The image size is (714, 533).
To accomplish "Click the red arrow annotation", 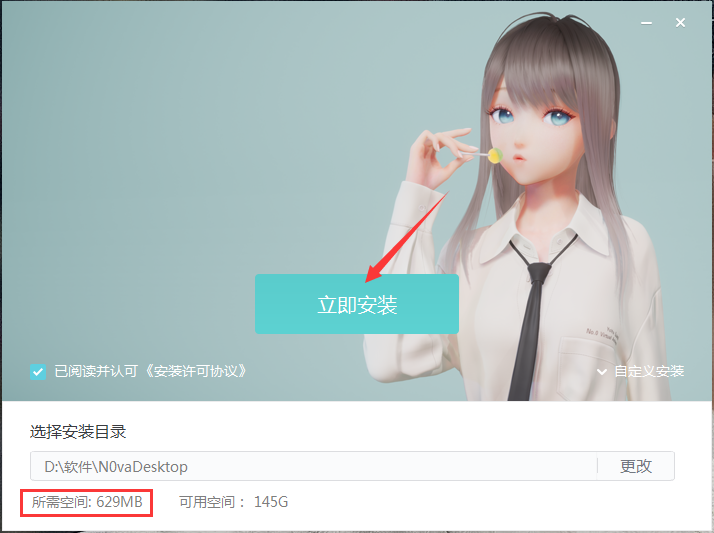I will tap(407, 238).
